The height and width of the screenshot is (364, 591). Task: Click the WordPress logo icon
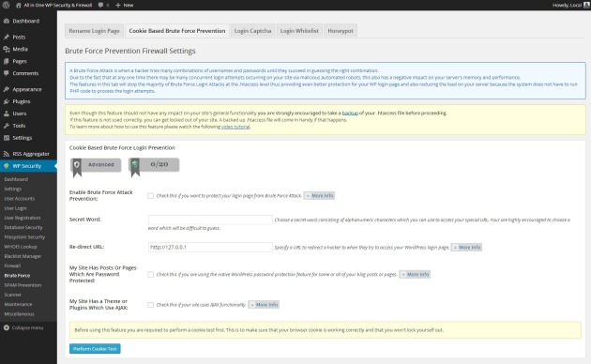click(6, 5)
